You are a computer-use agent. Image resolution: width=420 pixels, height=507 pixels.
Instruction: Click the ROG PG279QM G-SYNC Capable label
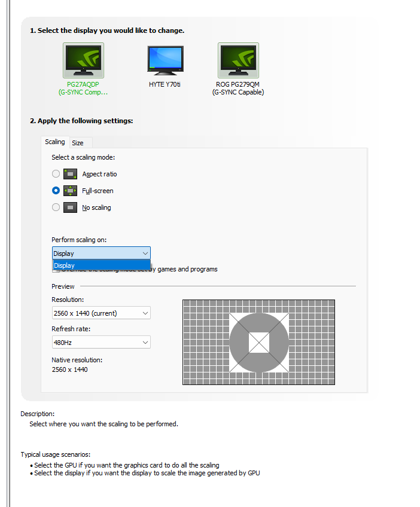(x=238, y=88)
